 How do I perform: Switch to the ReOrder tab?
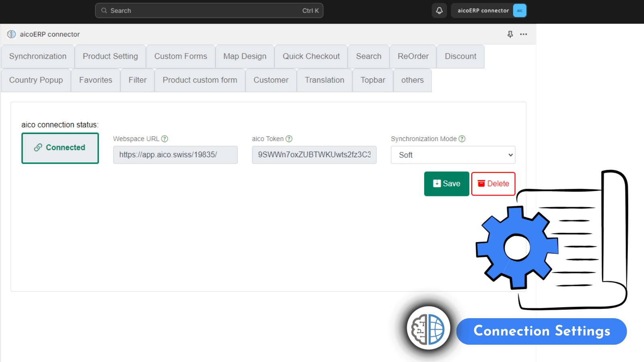(x=413, y=56)
